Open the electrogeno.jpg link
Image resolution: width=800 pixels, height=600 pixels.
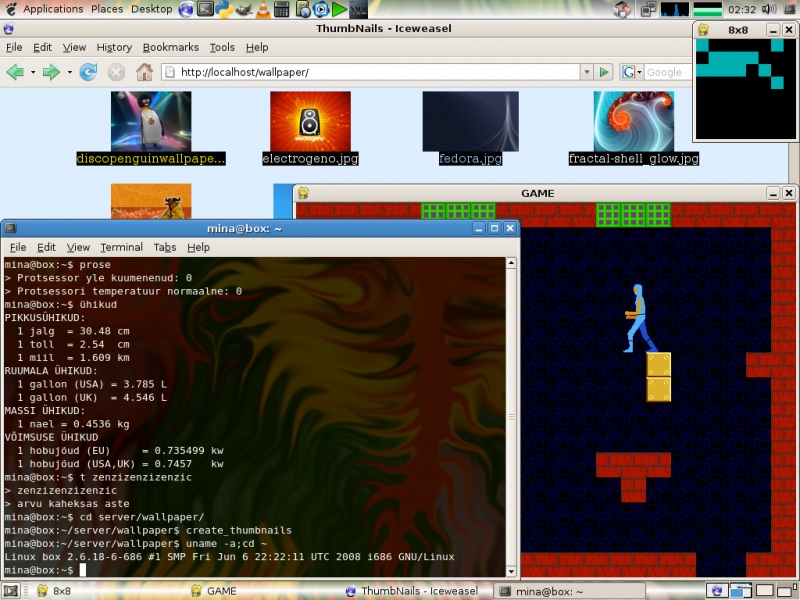[x=310, y=159]
